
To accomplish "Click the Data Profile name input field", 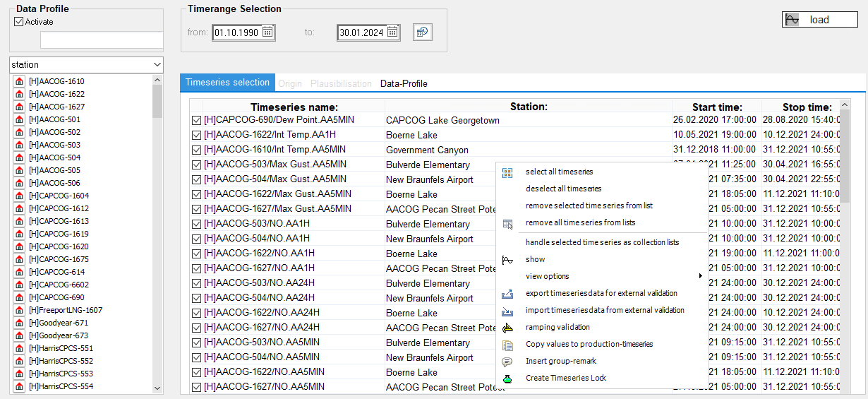I will pos(102,40).
